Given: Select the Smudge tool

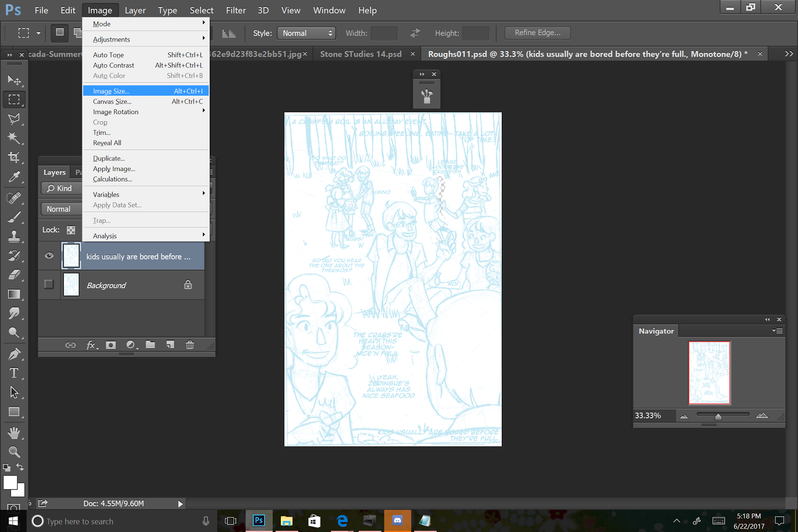Looking at the screenshot, I should (x=14, y=313).
